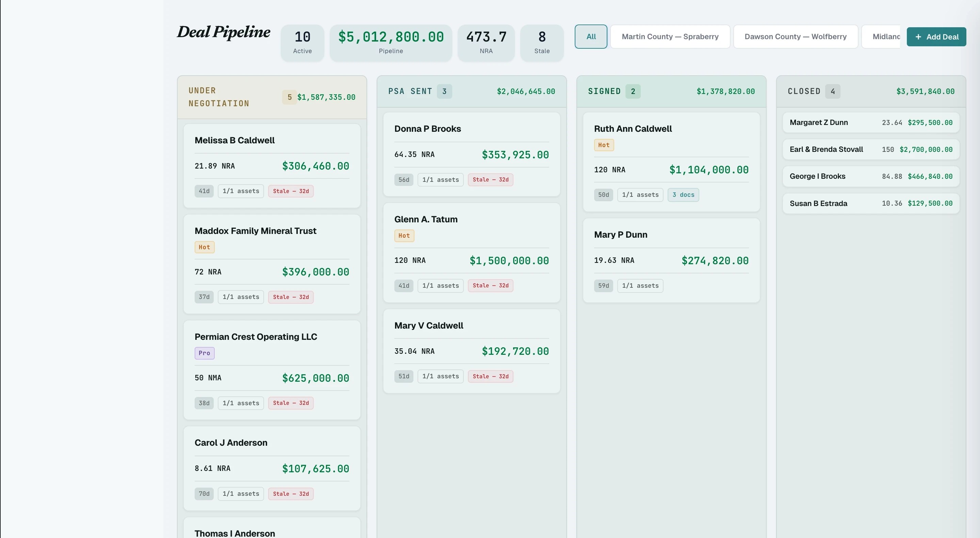Select the partially shown Midland filter tab
The width and height of the screenshot is (980, 538).
(881, 36)
